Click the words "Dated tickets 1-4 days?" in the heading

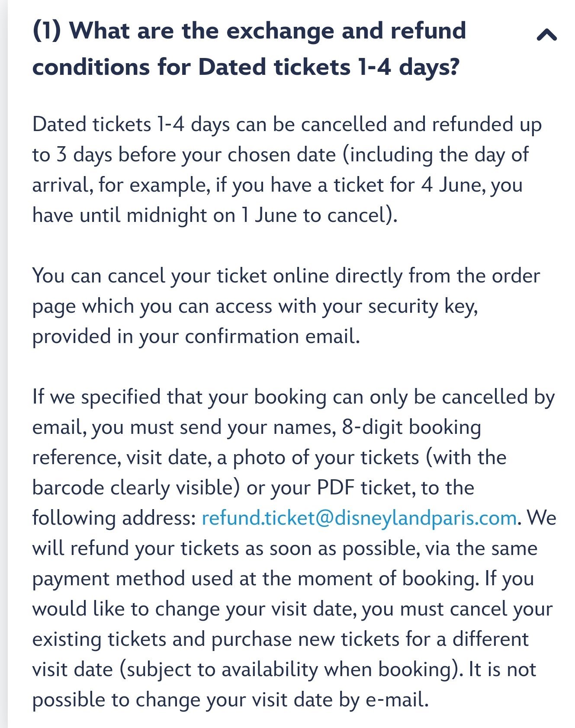pos(328,67)
